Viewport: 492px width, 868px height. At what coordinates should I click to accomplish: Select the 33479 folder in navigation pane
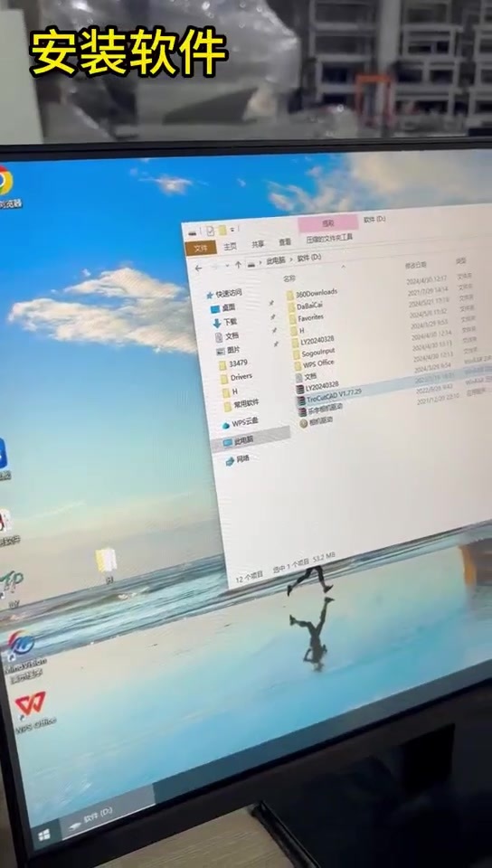point(233,363)
